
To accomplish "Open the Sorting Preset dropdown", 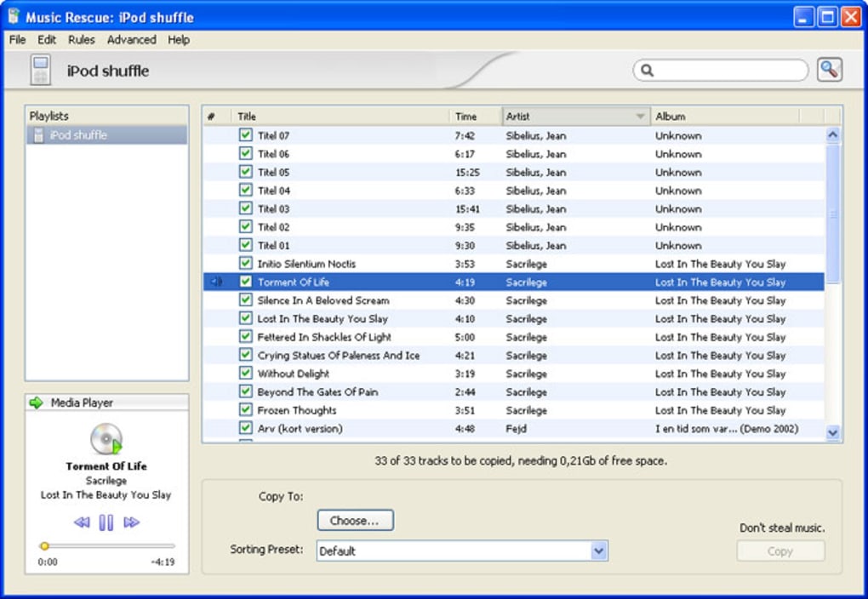I will [x=598, y=551].
